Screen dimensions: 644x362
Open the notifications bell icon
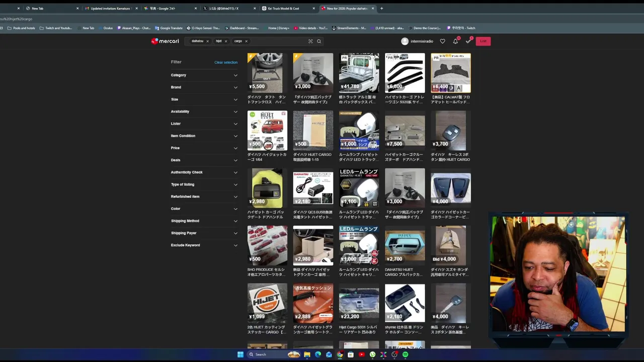coord(455,41)
